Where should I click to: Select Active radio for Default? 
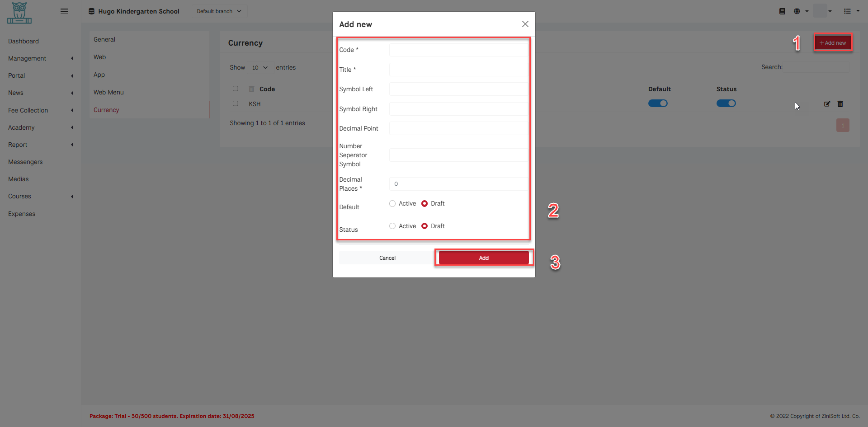(x=392, y=204)
